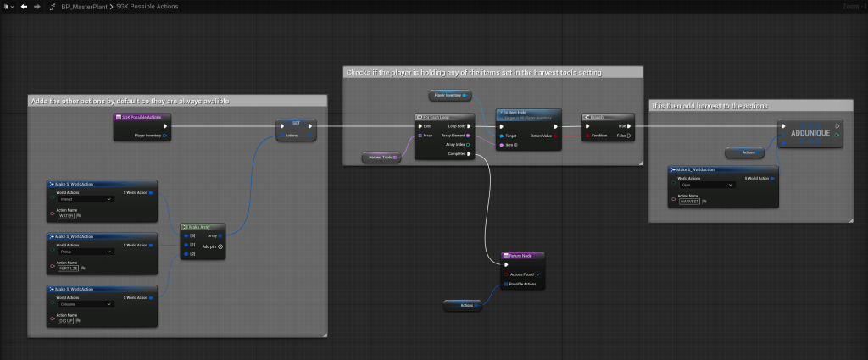Click the function icon beside BP_MasterPlant
The image size is (868, 360).
click(53, 6)
